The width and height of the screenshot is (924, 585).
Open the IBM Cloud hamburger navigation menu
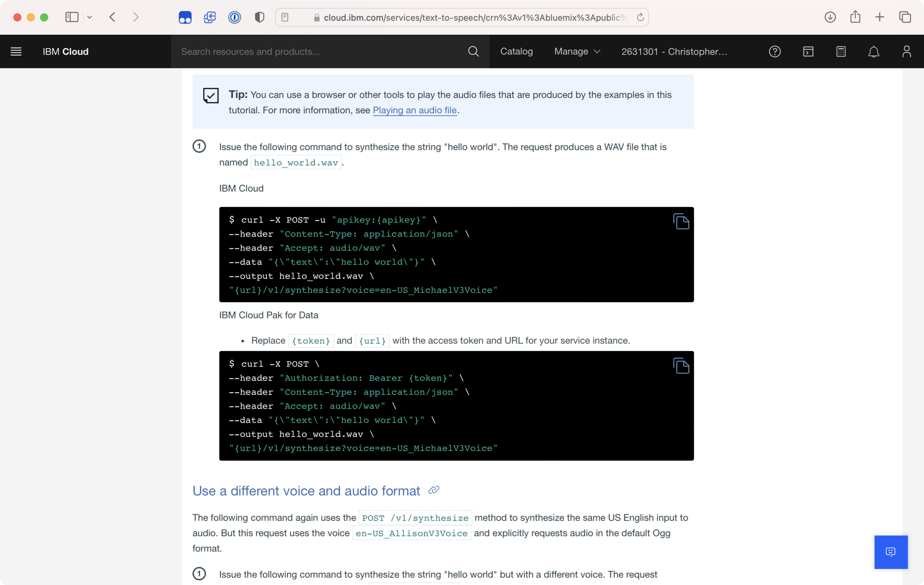click(x=16, y=52)
